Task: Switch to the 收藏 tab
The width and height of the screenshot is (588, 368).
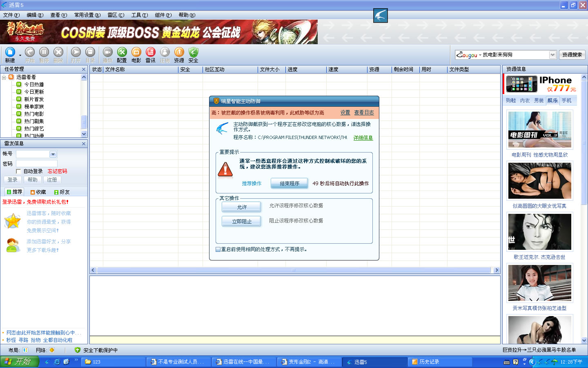Action: click(38, 192)
